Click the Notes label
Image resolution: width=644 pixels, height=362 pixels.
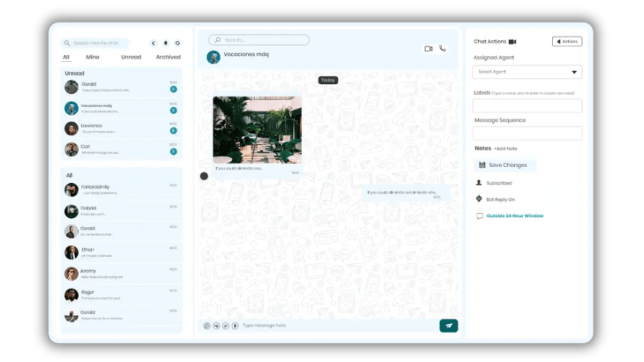(483, 148)
